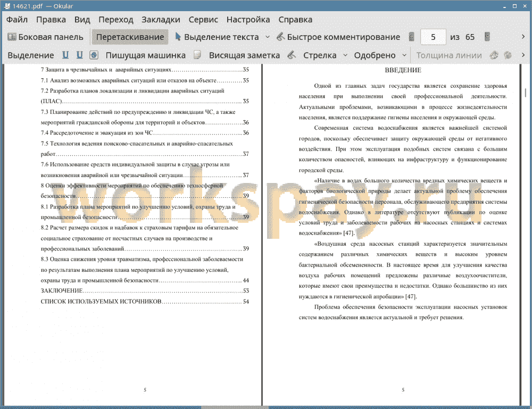Click СПИСОК ИСПОЛЬЗУЕМЫХ ИСТОЧНИКОВ contents line
Viewport: 532px width, 409px height.
coord(145,302)
